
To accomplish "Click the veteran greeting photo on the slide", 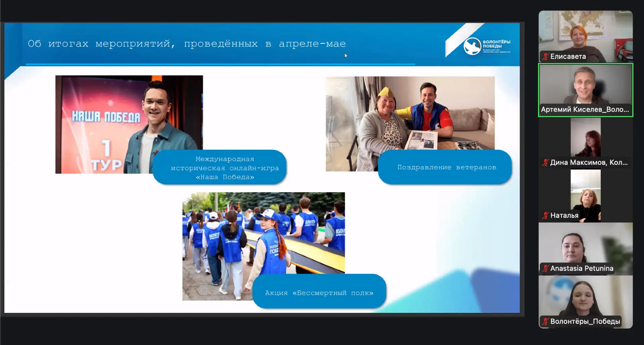I will (410, 124).
